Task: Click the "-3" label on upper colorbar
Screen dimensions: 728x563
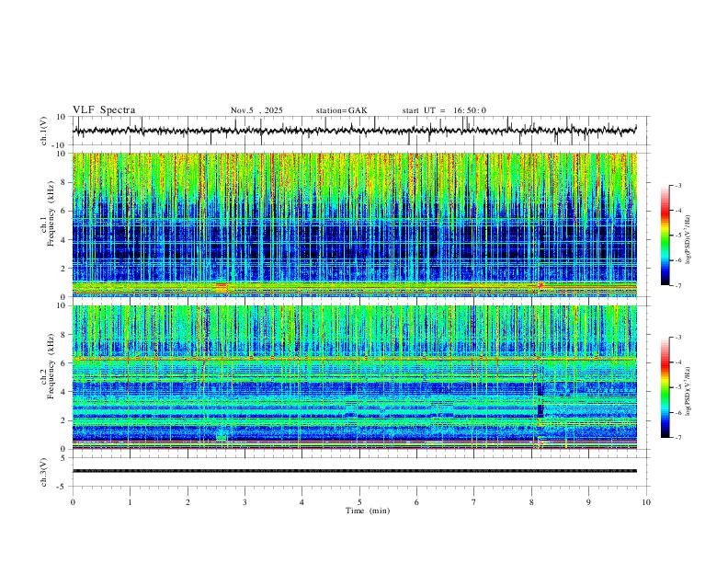Action: click(x=678, y=185)
